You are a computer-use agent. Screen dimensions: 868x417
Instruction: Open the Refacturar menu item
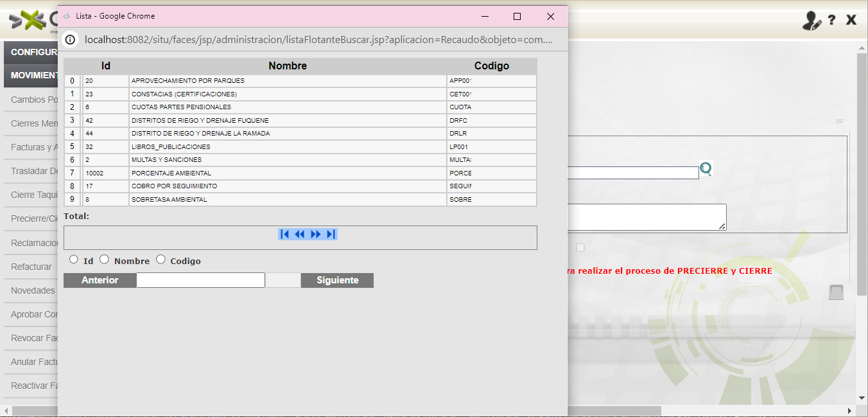point(31,267)
